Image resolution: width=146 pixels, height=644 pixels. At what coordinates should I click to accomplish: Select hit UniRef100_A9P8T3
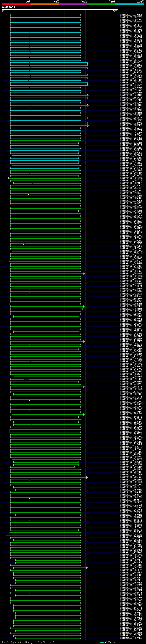[x=131, y=22]
